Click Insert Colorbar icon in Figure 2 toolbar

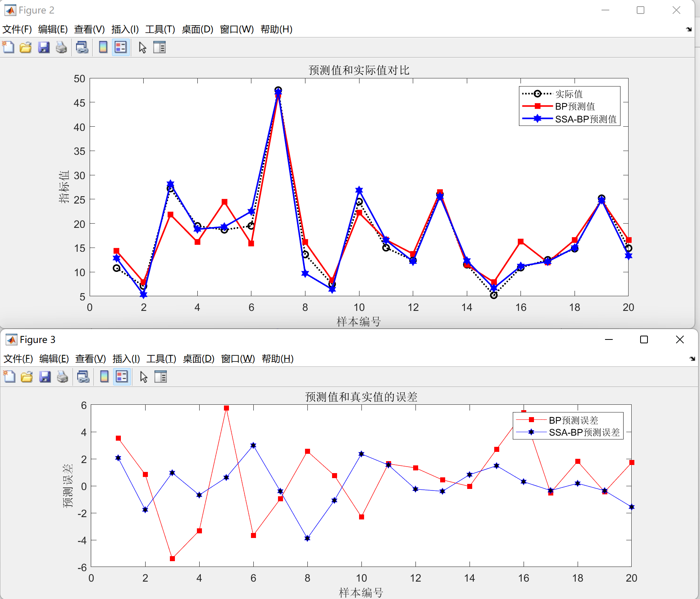103,48
